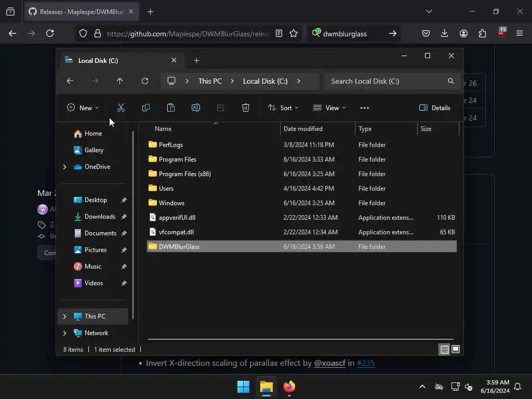Bookmark this page with Firefox star icon
Viewport: 532px width, 399px height.
pos(294,33)
